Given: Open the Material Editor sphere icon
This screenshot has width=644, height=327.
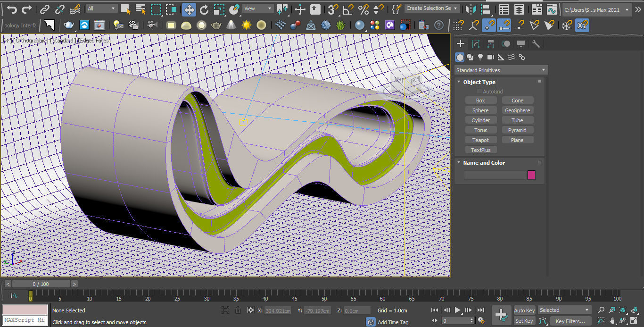Looking at the screenshot, I should coord(360,25).
